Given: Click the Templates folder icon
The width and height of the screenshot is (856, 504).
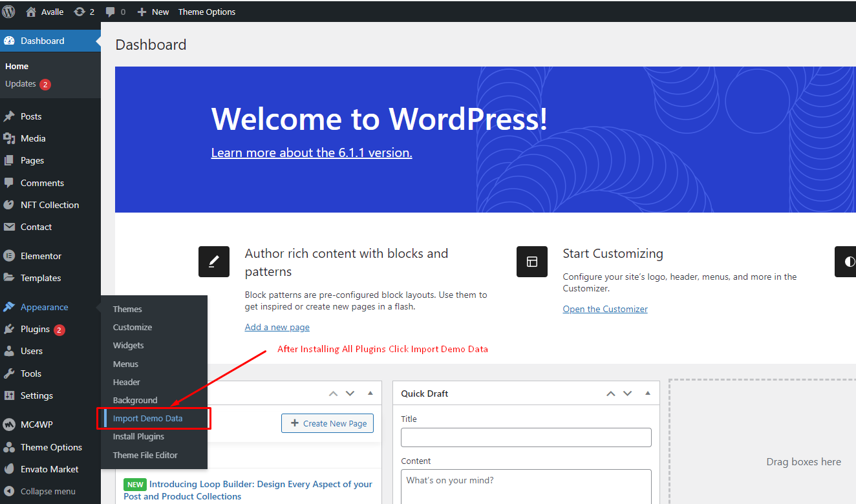Looking at the screenshot, I should [x=9, y=278].
